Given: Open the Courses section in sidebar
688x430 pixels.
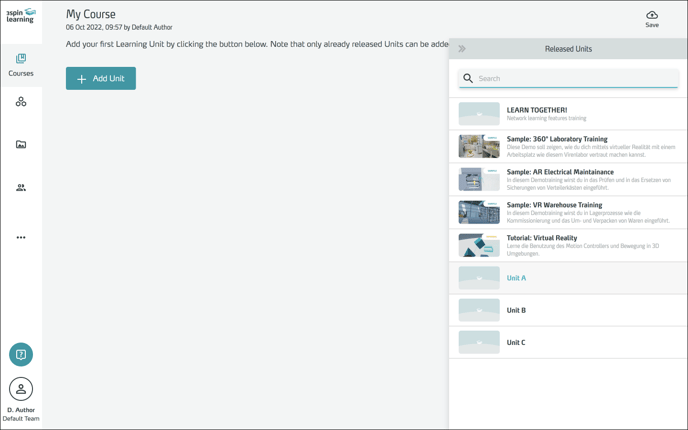Looking at the screenshot, I should 21,65.
